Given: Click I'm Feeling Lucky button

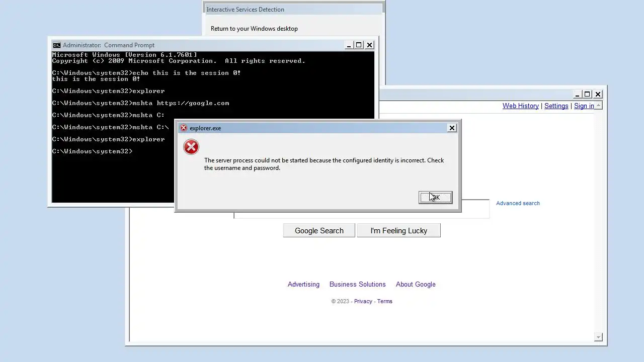Looking at the screenshot, I should pyautogui.click(x=398, y=231).
